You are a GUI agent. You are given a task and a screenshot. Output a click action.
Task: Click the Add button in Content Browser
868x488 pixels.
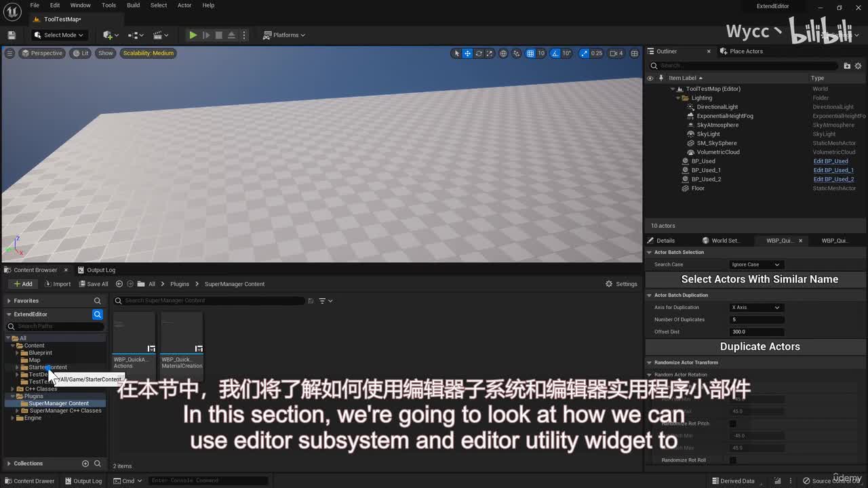23,284
